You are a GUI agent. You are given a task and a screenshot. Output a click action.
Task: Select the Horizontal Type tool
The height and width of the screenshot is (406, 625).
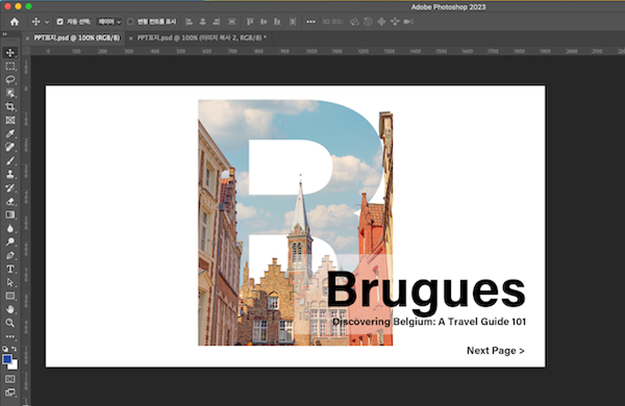tap(11, 269)
